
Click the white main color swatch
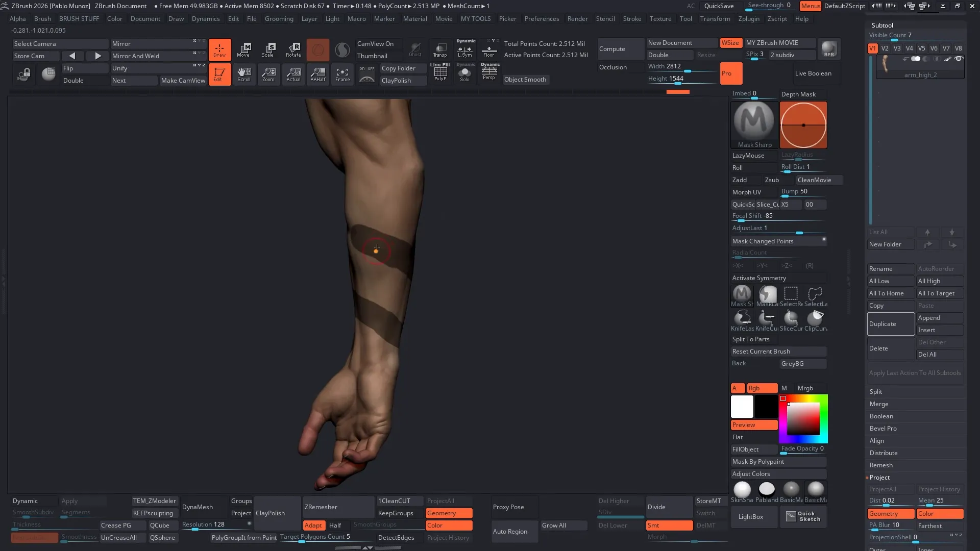742,407
